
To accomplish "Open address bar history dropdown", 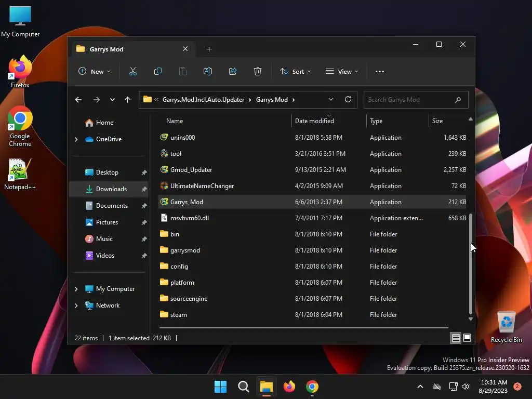I will point(331,99).
